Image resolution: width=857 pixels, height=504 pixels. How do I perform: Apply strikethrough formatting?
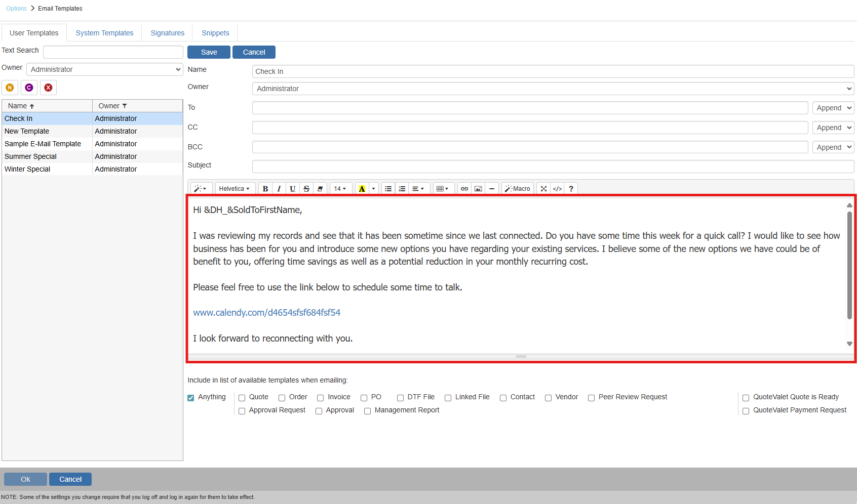[306, 189]
